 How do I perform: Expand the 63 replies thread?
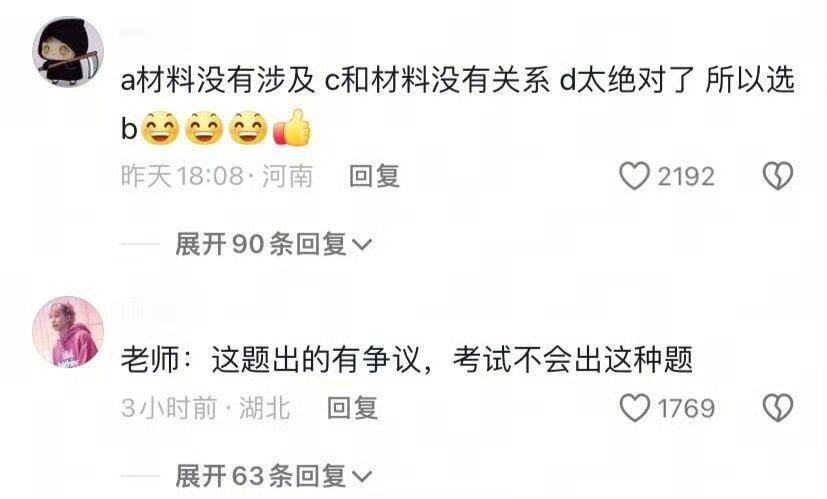[273, 476]
